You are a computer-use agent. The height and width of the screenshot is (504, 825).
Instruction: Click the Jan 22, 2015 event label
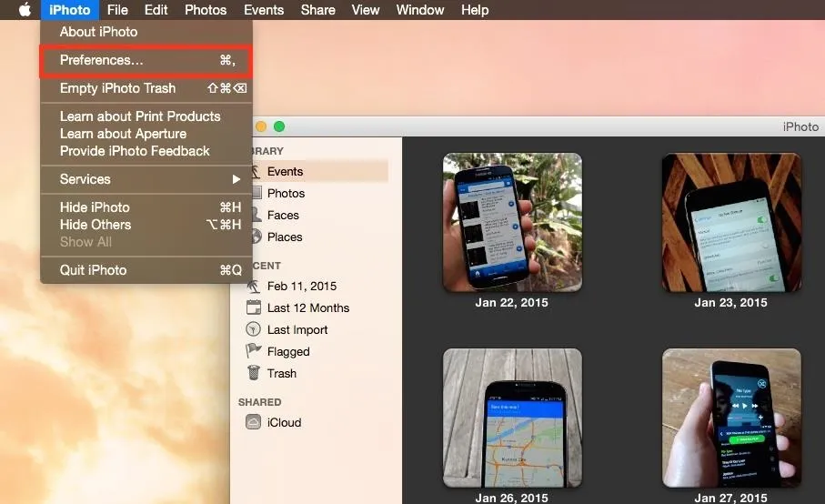pyautogui.click(x=511, y=303)
